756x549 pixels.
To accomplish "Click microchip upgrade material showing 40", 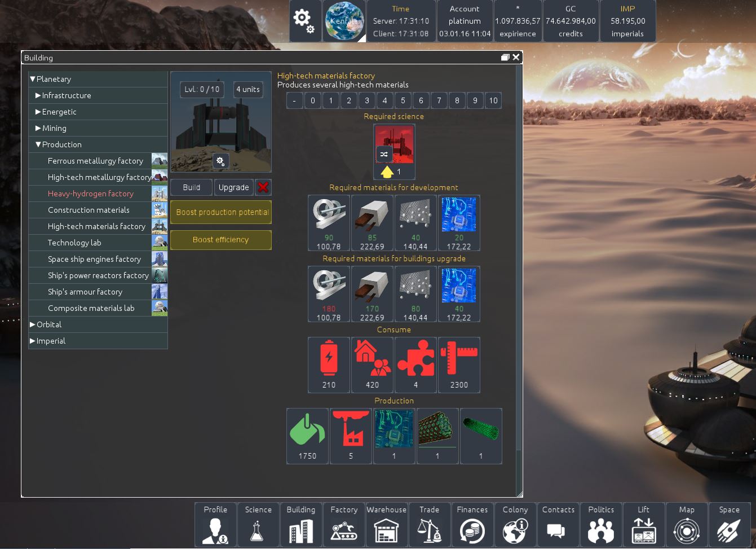I will [x=459, y=294].
